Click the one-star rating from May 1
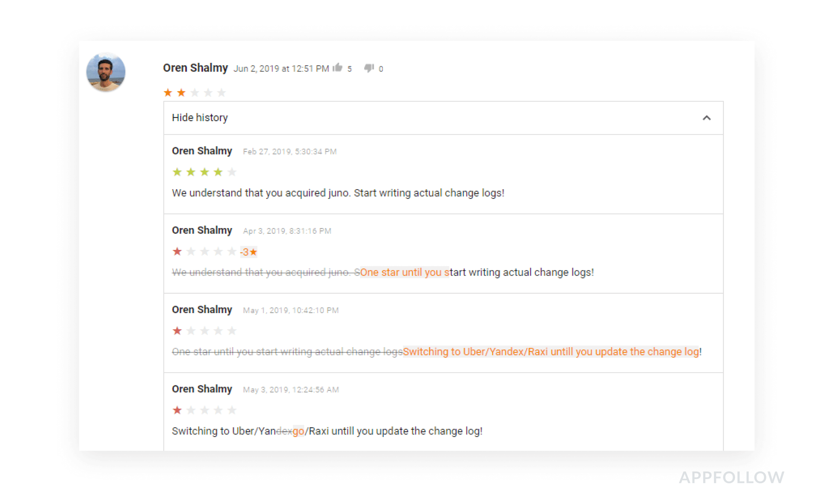The image size is (833, 504). pyautogui.click(x=204, y=331)
